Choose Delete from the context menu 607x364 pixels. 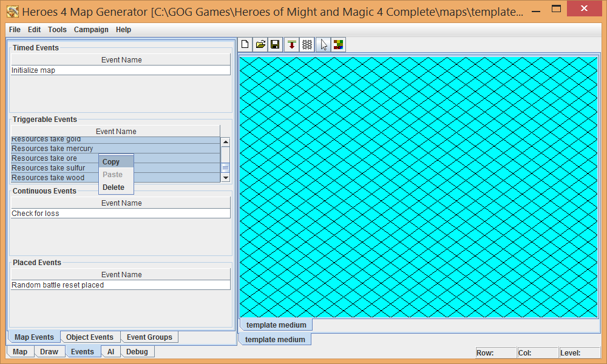click(116, 187)
